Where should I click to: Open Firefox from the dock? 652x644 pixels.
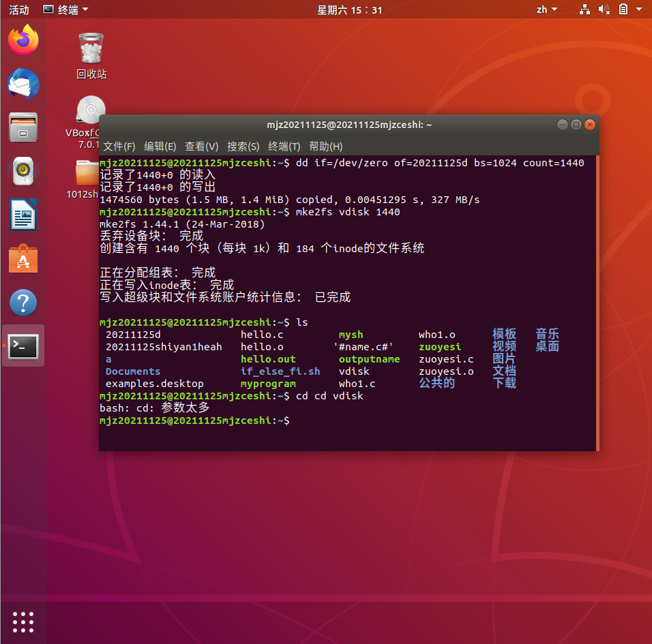click(23, 40)
